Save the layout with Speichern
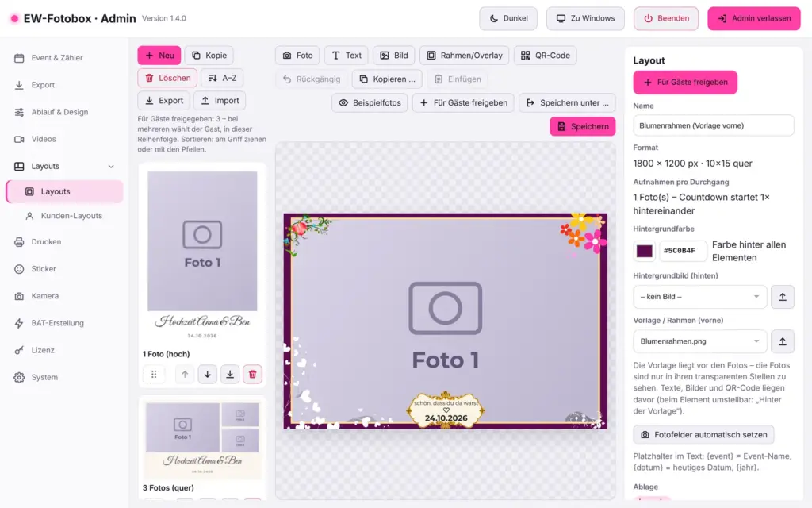This screenshot has width=812, height=508. 583,126
